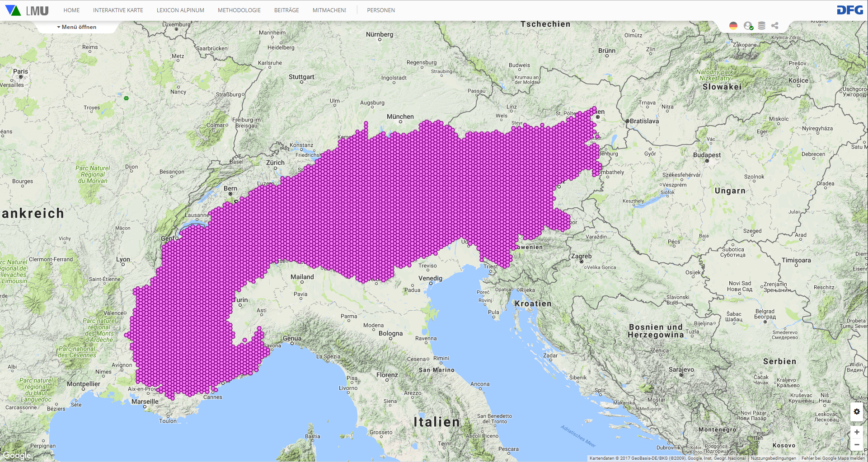Click the small green marker near Troyes
Viewport: 868px width, 462px height.
click(x=127, y=98)
